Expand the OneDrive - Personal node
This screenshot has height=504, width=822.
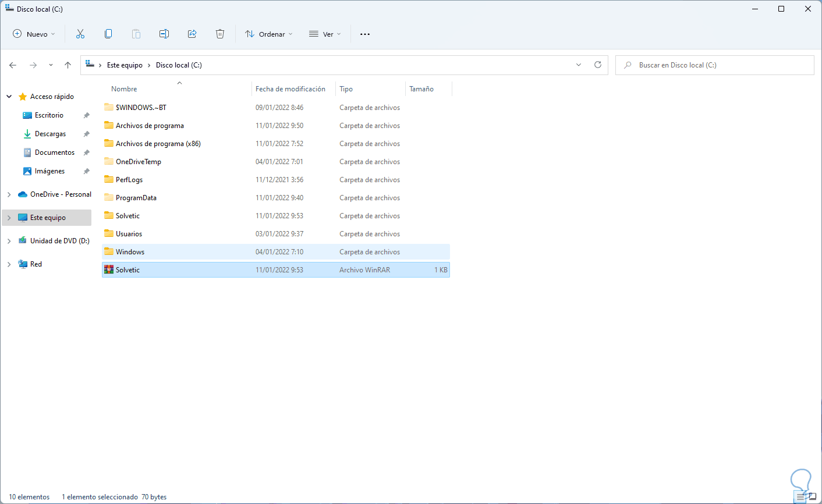click(x=9, y=194)
